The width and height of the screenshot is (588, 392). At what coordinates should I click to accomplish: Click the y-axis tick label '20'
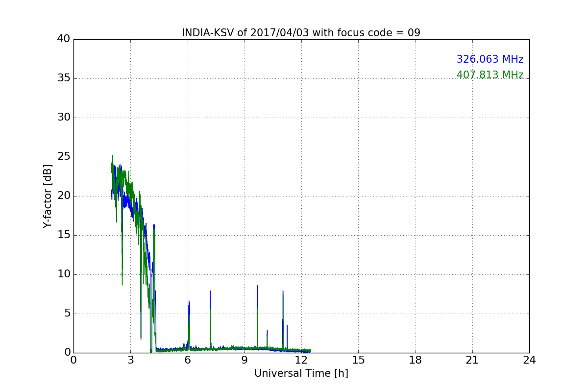[x=63, y=196]
